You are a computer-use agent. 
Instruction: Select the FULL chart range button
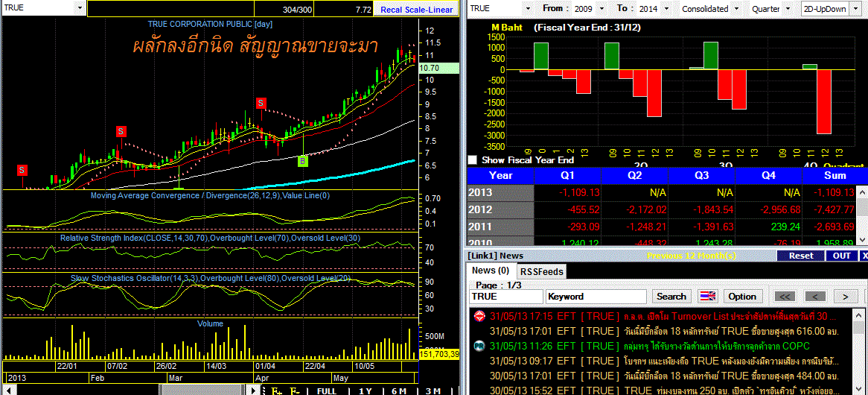(327, 391)
